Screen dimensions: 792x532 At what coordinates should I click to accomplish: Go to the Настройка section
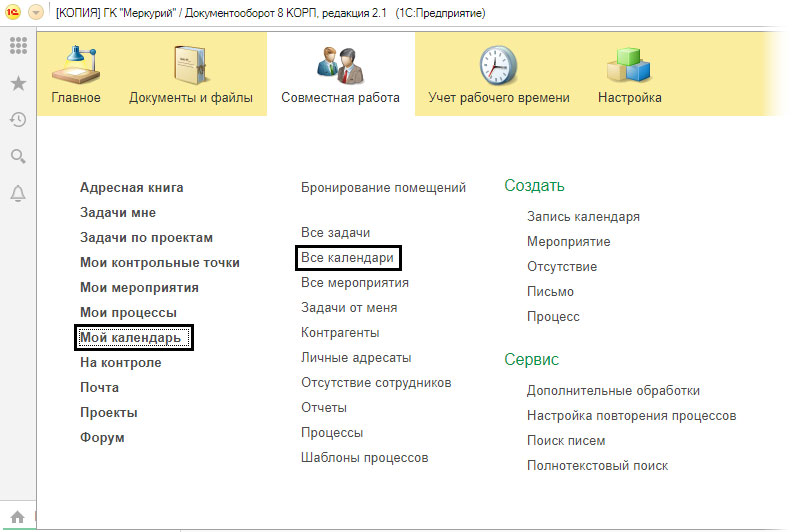tap(629, 74)
